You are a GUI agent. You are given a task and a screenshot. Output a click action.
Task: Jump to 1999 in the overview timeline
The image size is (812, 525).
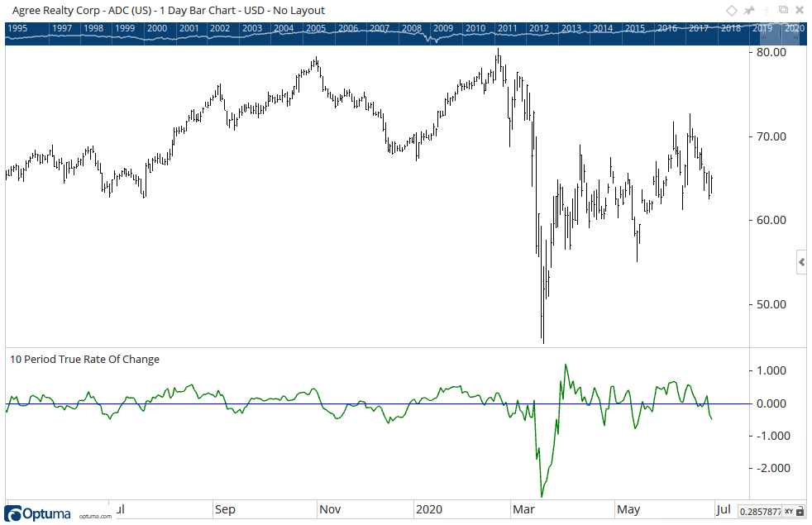coord(125,28)
